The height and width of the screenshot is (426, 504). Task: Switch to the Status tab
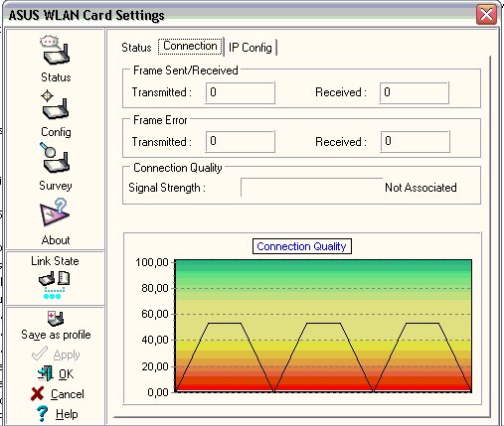tap(136, 48)
